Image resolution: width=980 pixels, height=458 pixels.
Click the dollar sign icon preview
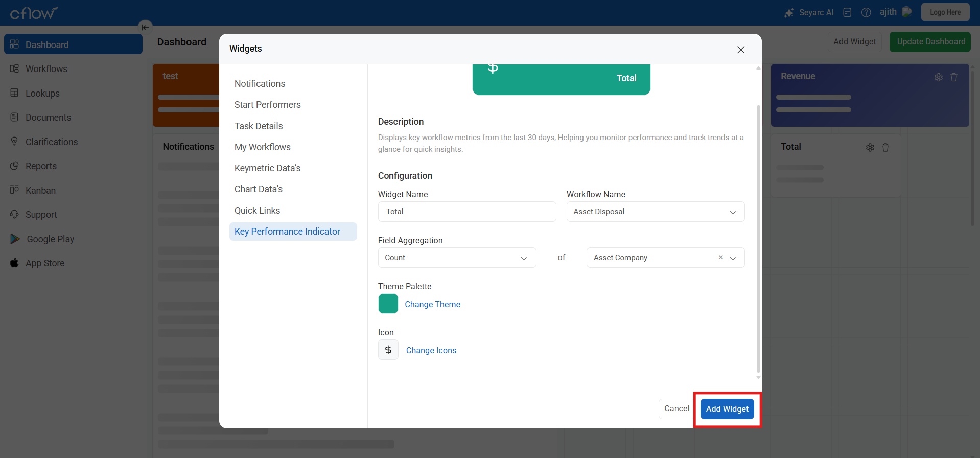[x=388, y=350]
